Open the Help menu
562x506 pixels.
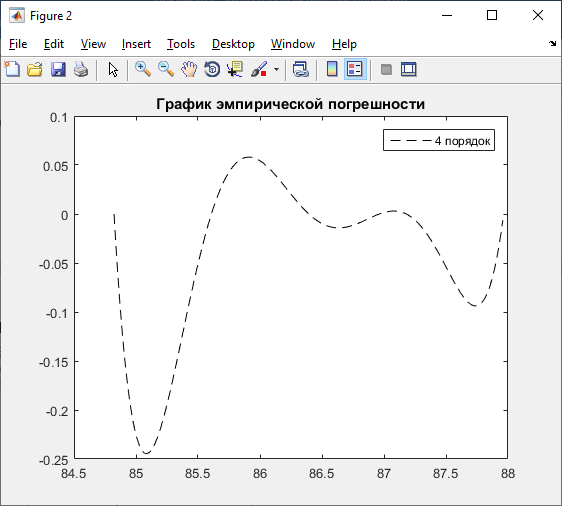tap(344, 44)
